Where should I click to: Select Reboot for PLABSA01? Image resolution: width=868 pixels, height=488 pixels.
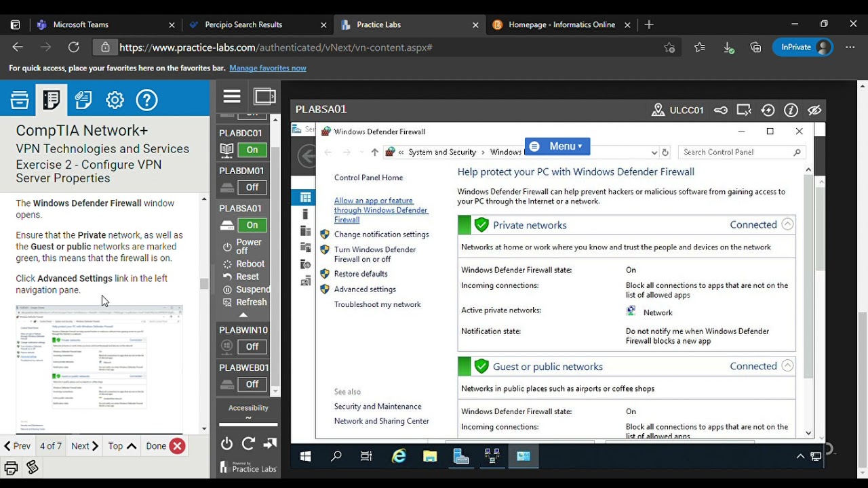click(243, 264)
